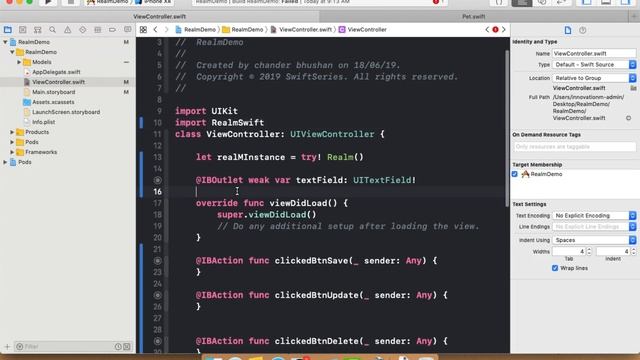
Task: Switch to Pet.swift tab
Action: pyautogui.click(x=473, y=16)
